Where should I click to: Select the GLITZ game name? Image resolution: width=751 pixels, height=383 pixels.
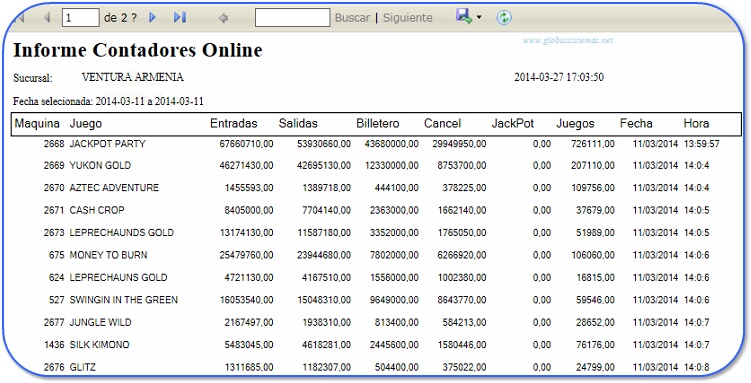click(82, 368)
